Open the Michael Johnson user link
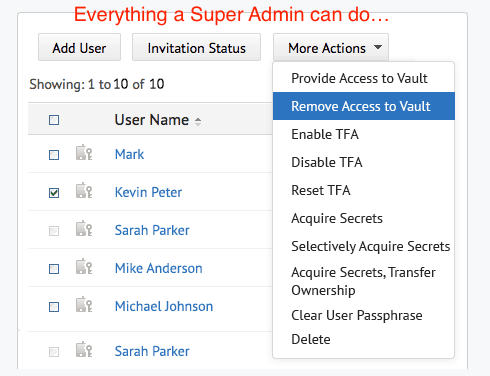 pos(164,306)
